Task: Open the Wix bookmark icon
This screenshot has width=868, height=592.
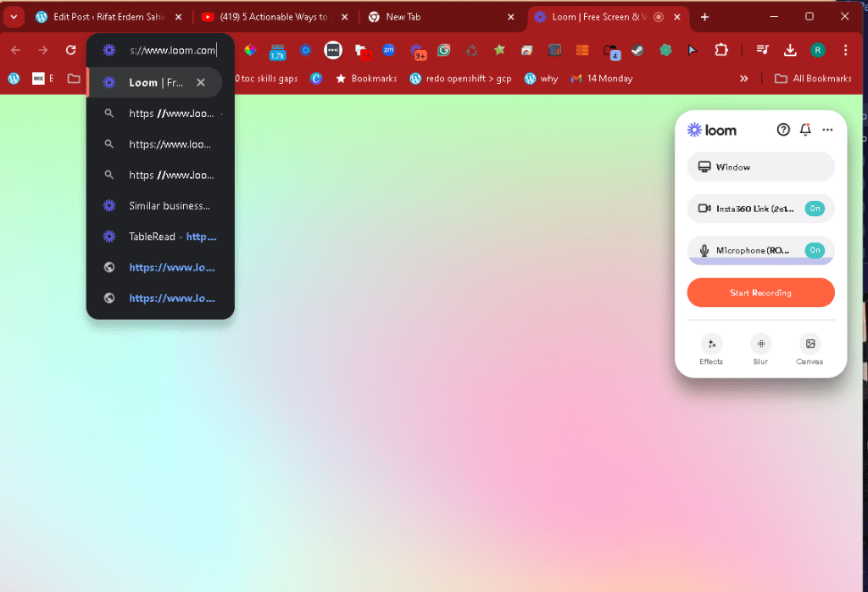Action: (x=38, y=79)
